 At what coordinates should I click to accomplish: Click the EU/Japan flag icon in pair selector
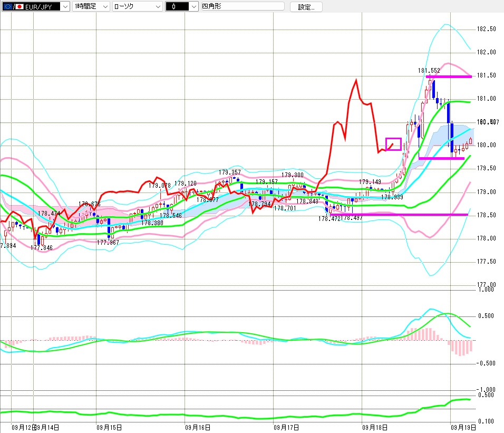pyautogui.click(x=13, y=6)
